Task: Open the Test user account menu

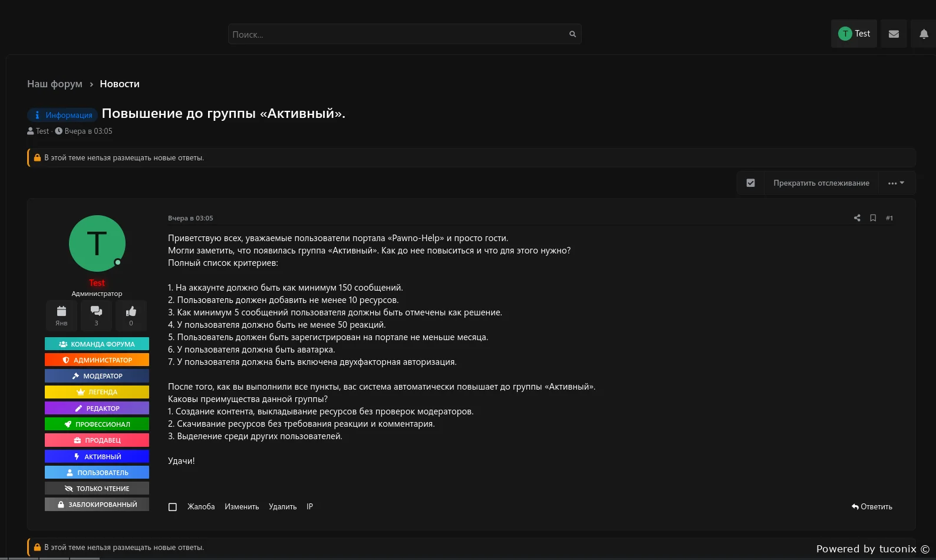Action: click(854, 34)
